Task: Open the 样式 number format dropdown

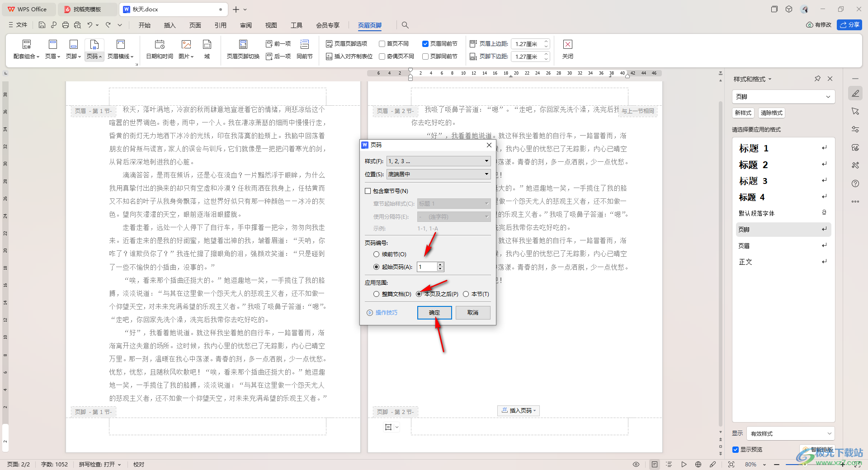Action: tap(439, 161)
